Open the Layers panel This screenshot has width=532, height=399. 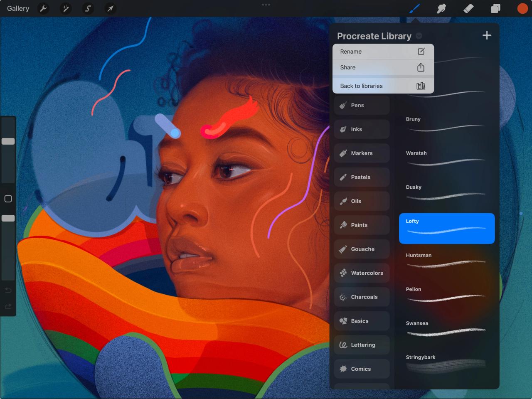495,8
